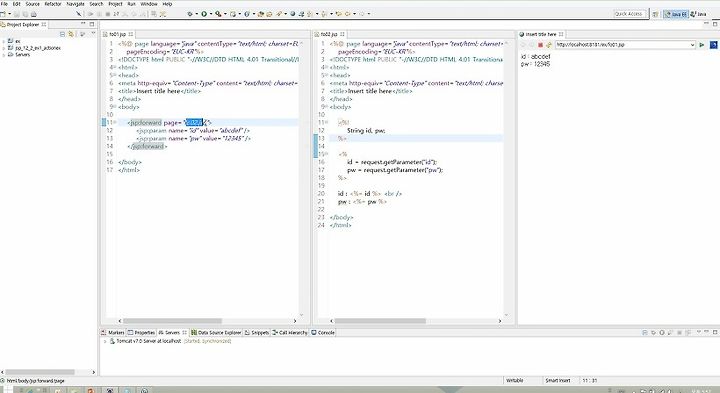This screenshot has width=720, height=393.
Task: Open the Markers tab
Action: [x=113, y=332]
